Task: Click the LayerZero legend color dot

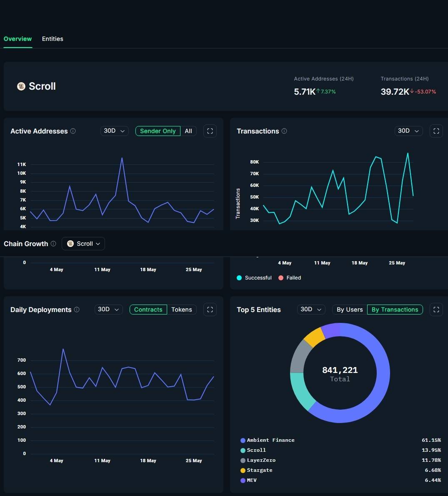Action: point(243,461)
